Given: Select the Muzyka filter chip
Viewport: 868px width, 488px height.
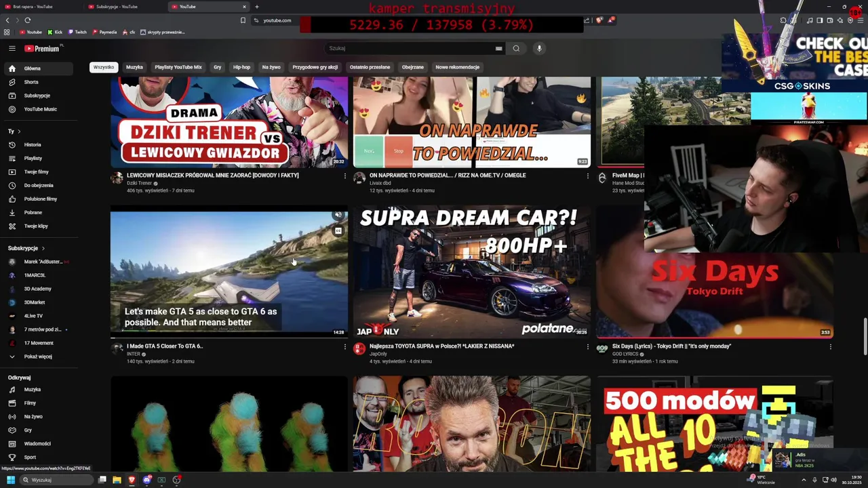Looking at the screenshot, I should coord(134,67).
